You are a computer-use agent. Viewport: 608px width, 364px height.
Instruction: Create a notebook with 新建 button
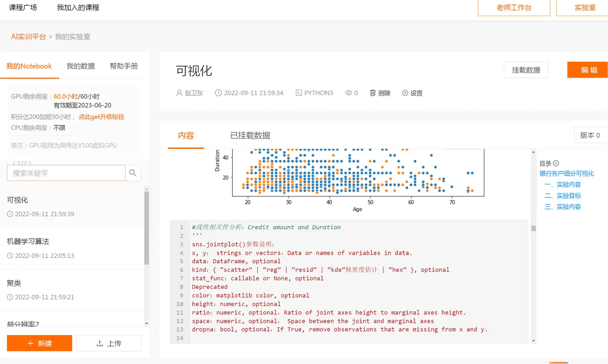click(40, 343)
